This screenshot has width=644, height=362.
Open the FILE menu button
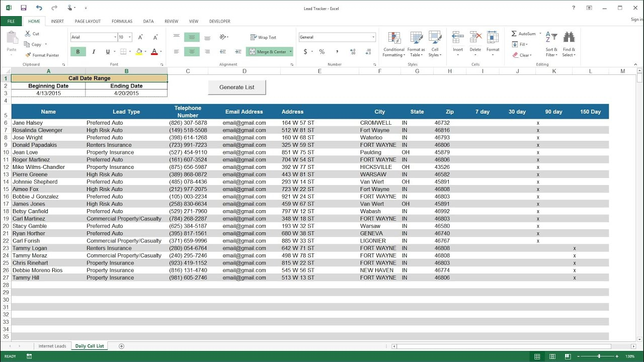point(11,21)
